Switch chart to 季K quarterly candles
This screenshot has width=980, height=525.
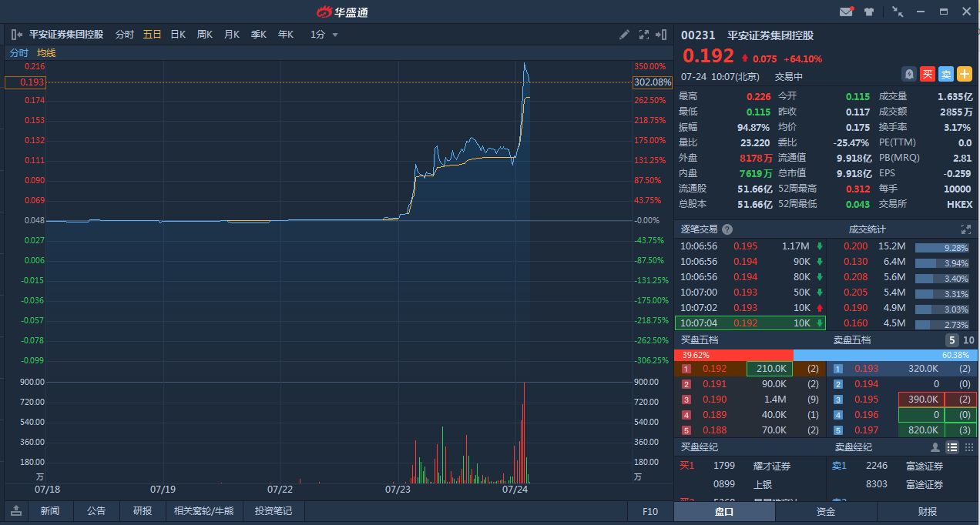pyautogui.click(x=259, y=35)
